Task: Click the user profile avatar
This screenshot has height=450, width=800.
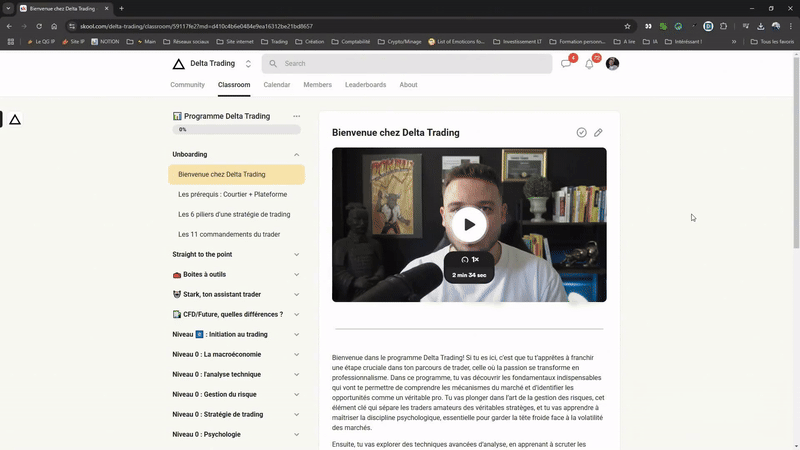Action: [613, 63]
